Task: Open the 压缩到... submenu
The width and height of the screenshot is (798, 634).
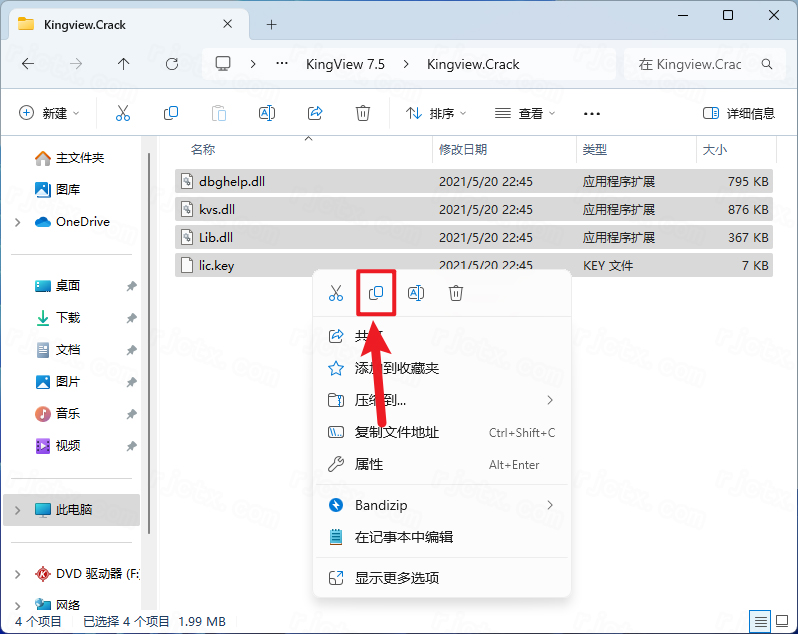Action: [441, 400]
